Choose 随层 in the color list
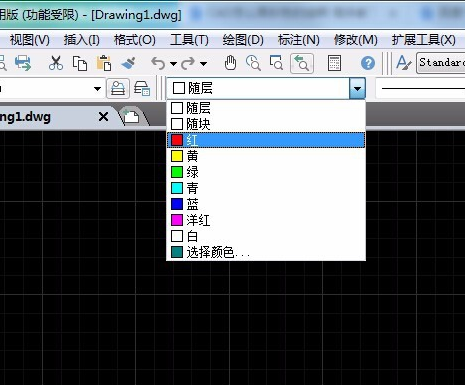465x385 pixels. pyautogui.click(x=266, y=108)
